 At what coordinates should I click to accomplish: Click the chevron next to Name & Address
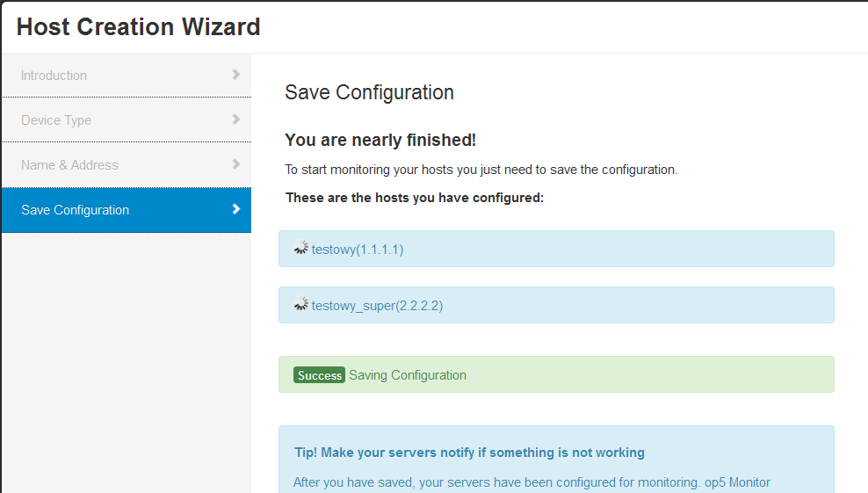click(x=235, y=164)
